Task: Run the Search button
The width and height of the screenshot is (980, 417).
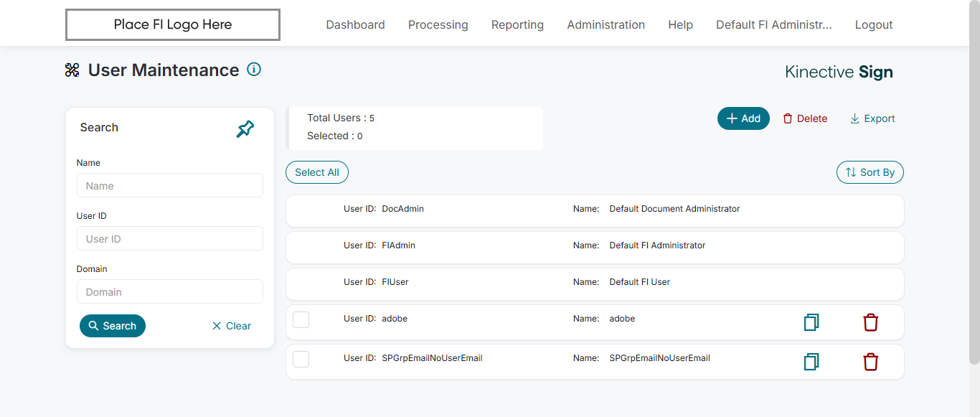Action: [x=113, y=326]
